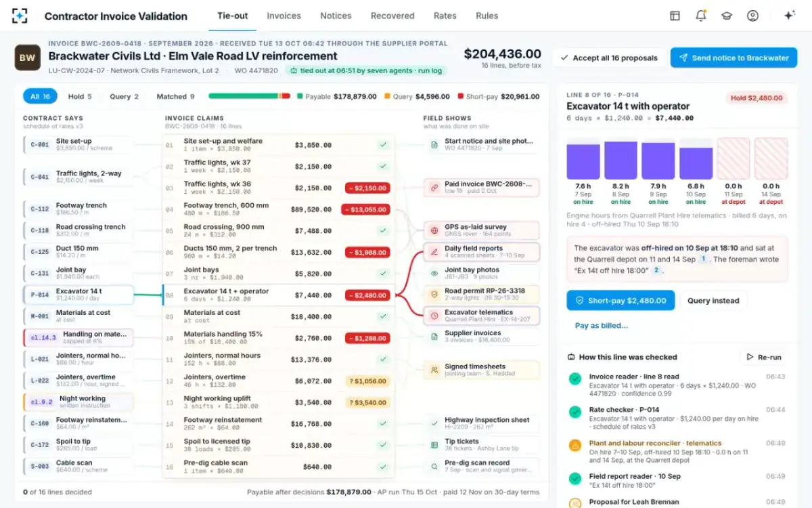Click matched check on Site set-up and welfare line

coord(383,145)
